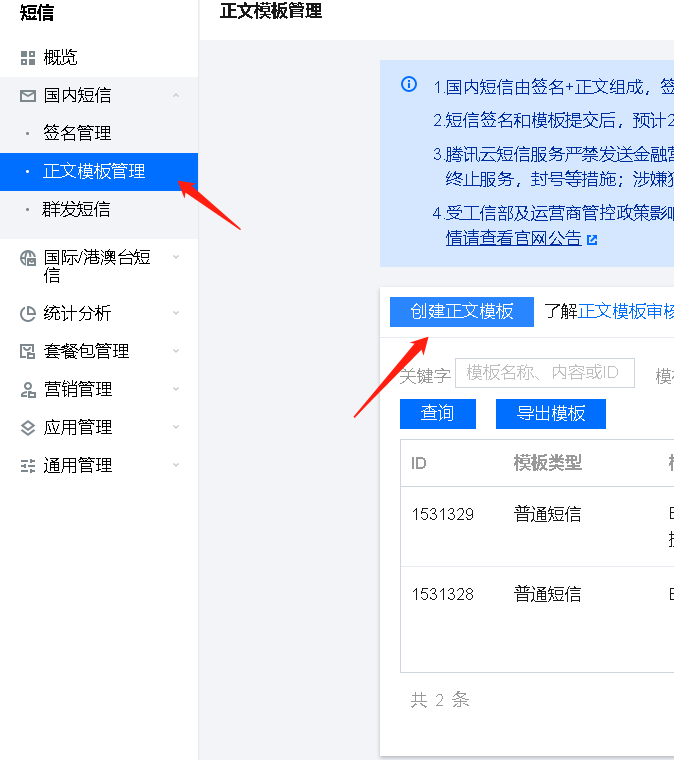The height and width of the screenshot is (760, 674).
Task: Click the envelope icon for 国内短信
Action: [x=28, y=95]
